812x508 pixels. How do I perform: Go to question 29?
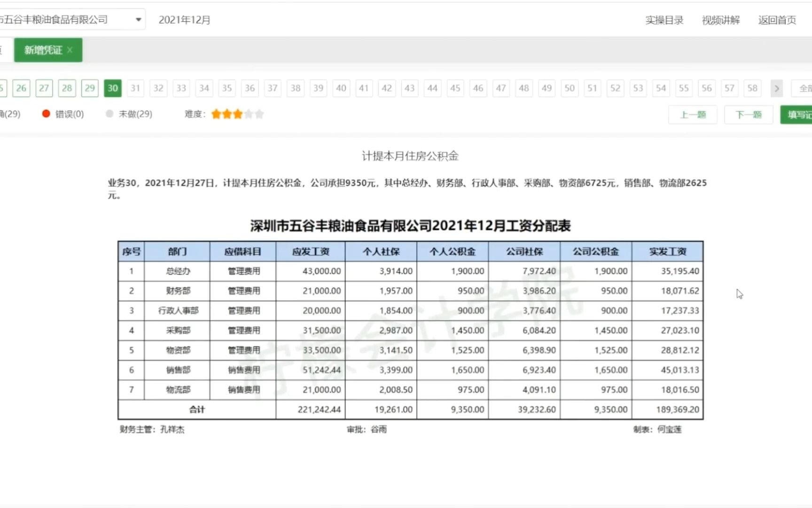click(x=90, y=88)
